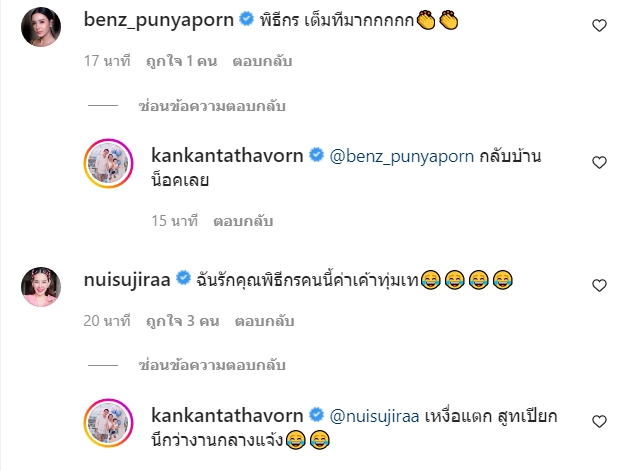The height and width of the screenshot is (471, 625).
Task: View the 3 likes on nuisujiraa's comment
Action: click(183, 321)
